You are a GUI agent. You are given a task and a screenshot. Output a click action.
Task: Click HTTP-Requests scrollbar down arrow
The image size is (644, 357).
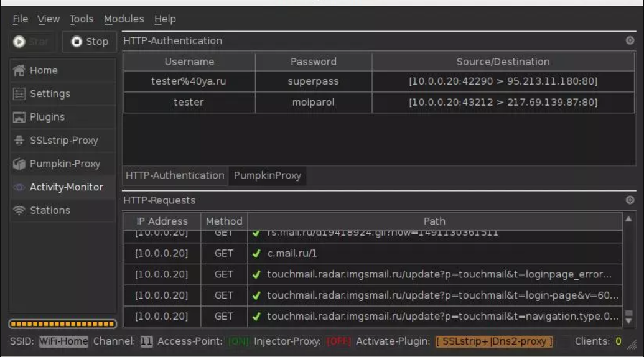click(628, 322)
